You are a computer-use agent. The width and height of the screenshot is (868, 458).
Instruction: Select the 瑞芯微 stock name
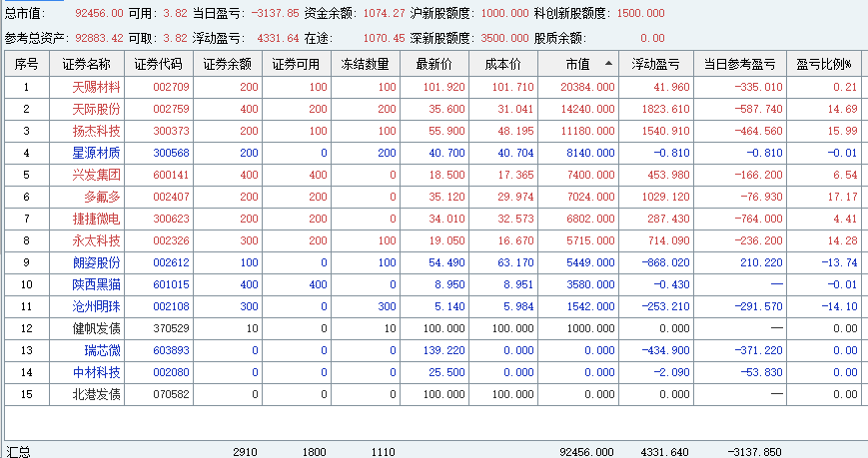tap(103, 350)
